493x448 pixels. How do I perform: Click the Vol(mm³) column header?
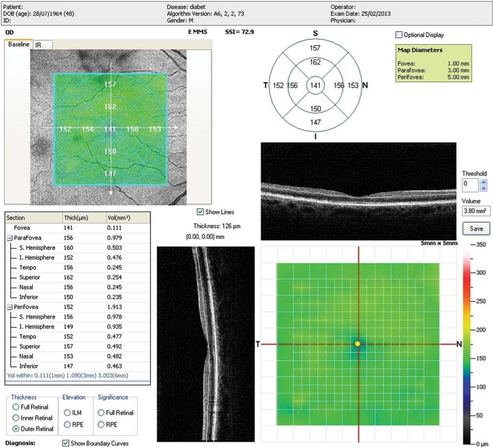[x=128, y=218]
